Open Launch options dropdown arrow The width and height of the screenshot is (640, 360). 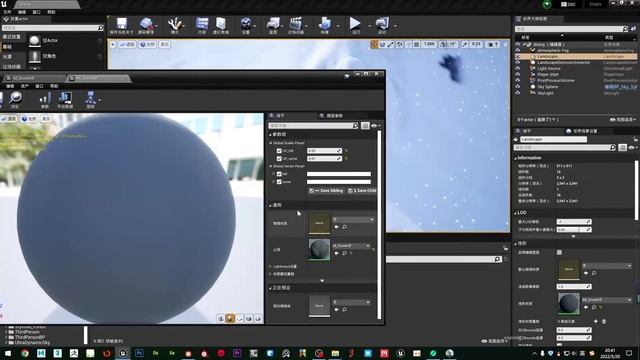[x=395, y=26]
